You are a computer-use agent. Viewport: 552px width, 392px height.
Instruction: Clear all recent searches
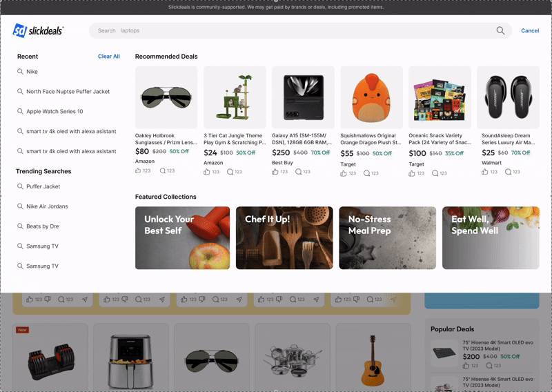109,57
